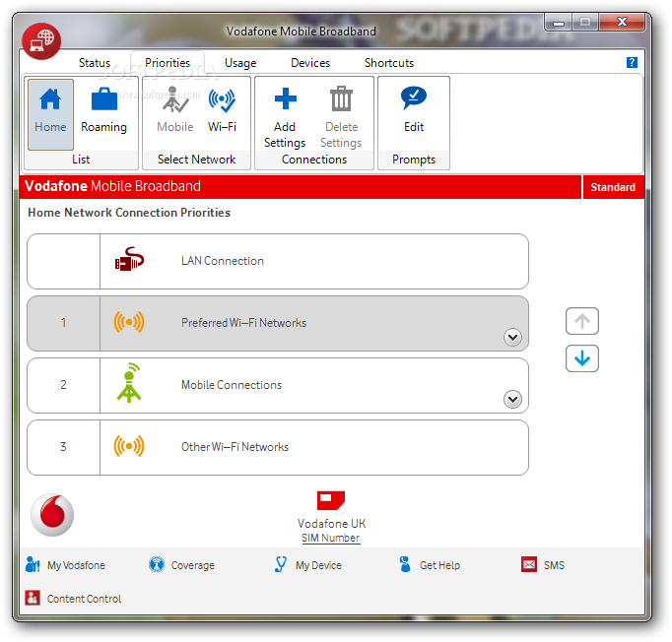Image resolution: width=672 pixels, height=642 pixels.
Task: Click the Content Control link text
Action: 84,599
